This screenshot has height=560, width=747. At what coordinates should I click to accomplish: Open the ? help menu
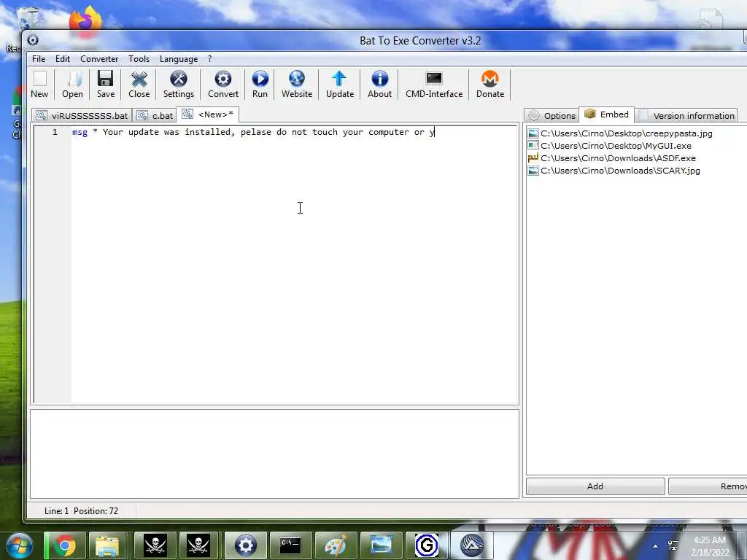coord(209,59)
